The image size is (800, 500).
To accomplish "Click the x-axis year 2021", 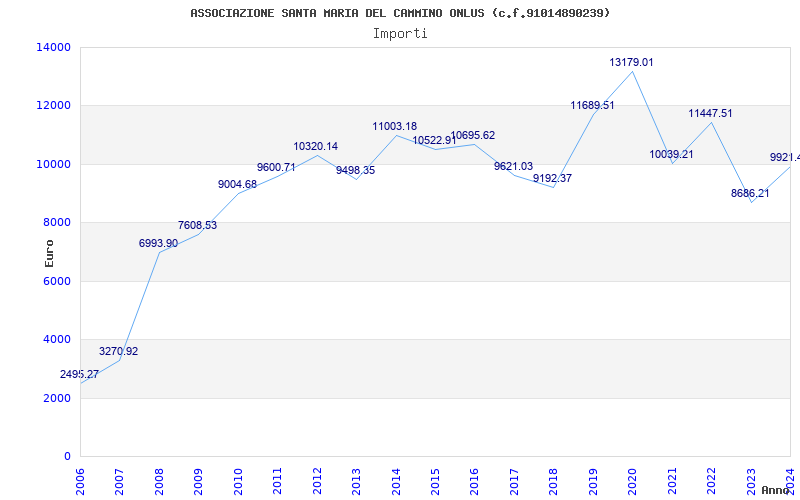I will (x=672, y=481).
